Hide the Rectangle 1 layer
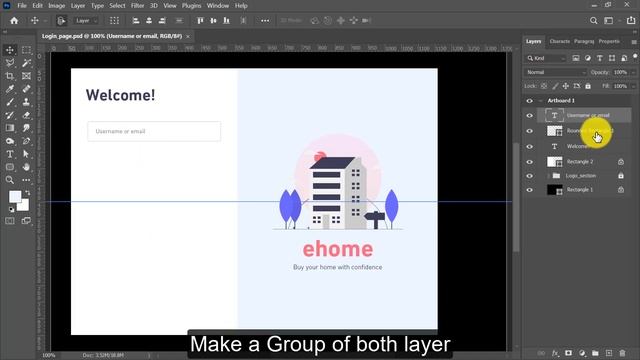Viewport: 640px width, 360px height. click(529, 190)
